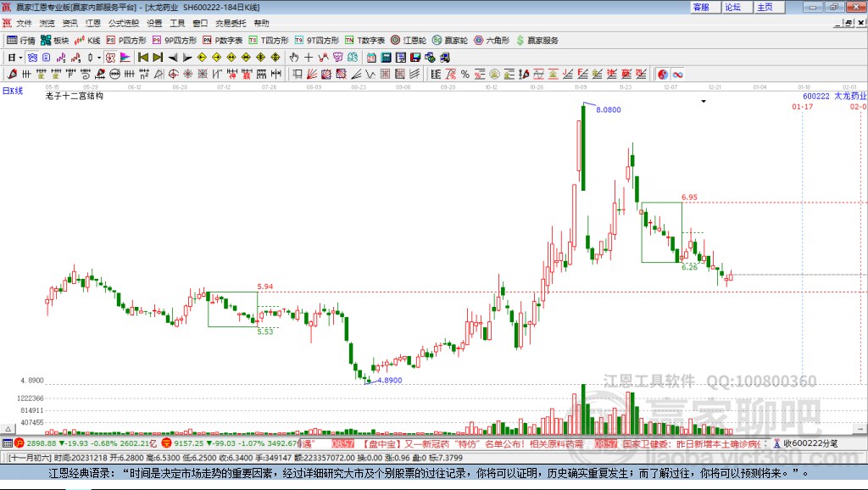The image size is (868, 490).
Task: Click the zigzag line with nodes icon
Action: click(323, 57)
